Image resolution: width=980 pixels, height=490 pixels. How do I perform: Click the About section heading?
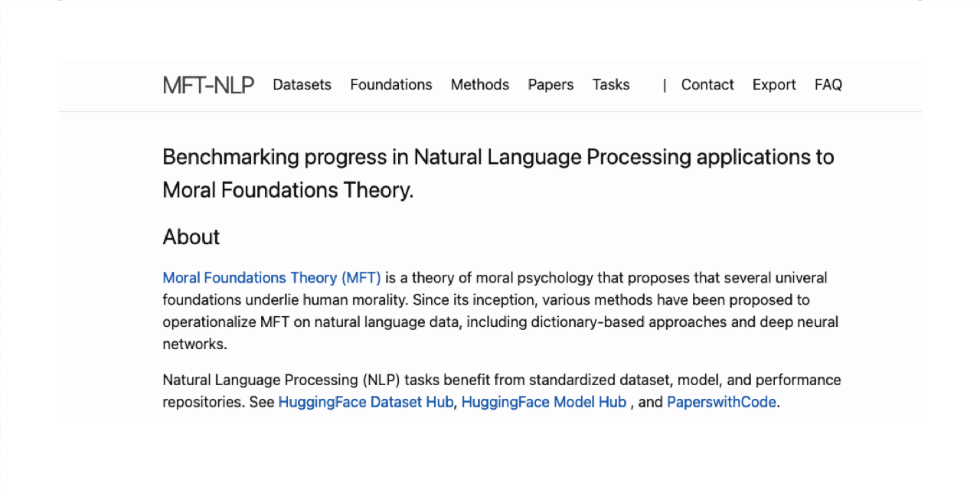point(191,237)
